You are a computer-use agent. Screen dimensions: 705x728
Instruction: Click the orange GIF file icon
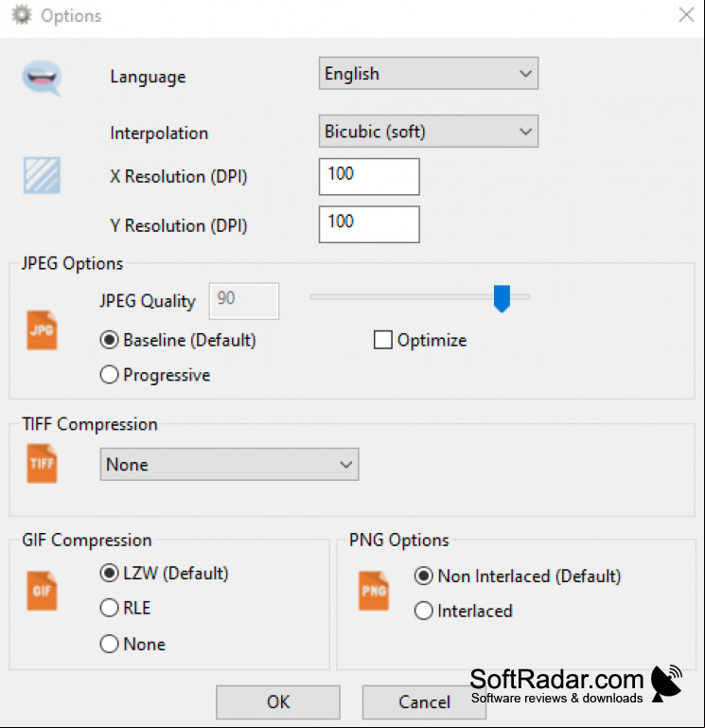[42, 591]
